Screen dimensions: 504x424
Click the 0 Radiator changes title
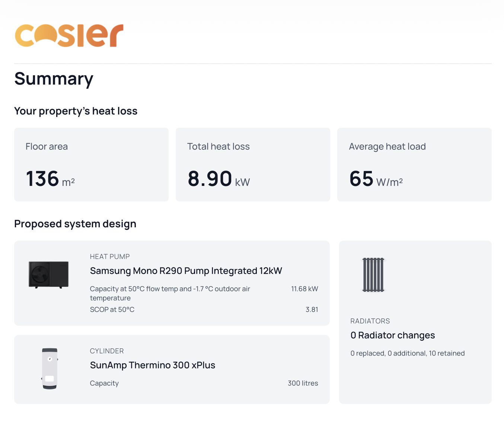392,335
